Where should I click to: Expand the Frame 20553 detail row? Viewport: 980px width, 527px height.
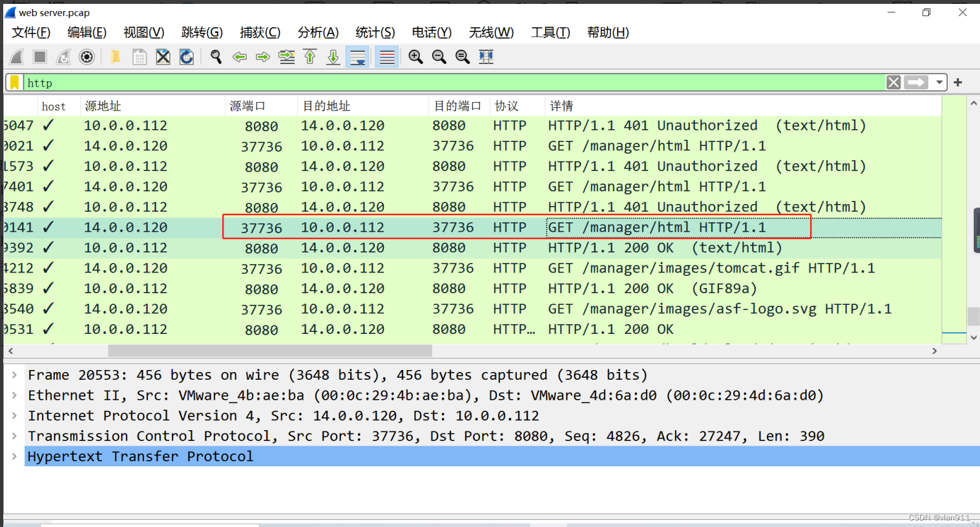pyautogui.click(x=14, y=375)
